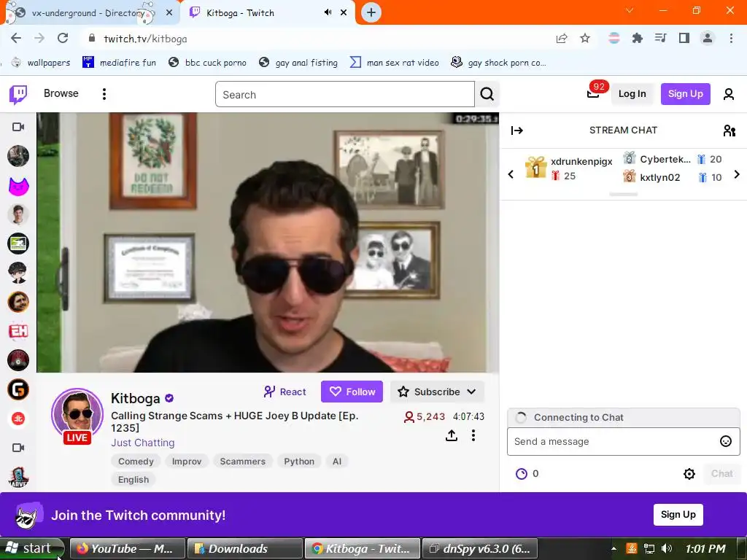Open the Chrome profile avatar
Screen dimensions: 747x560
point(708,39)
